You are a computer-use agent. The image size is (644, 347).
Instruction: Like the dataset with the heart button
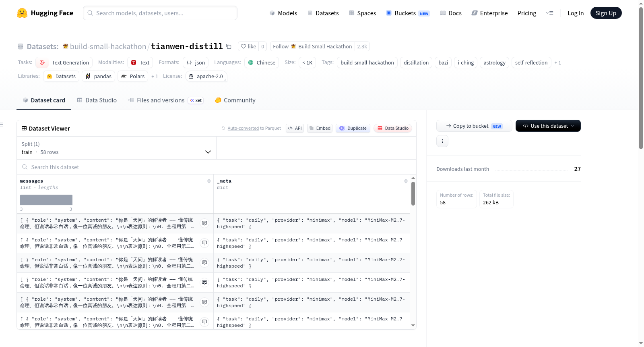click(x=248, y=46)
